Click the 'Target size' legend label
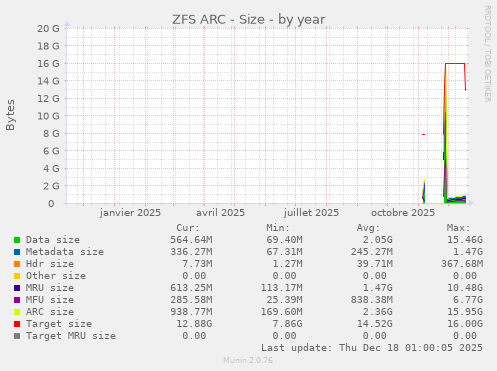Viewport: 497px width, 371px height. (59, 324)
